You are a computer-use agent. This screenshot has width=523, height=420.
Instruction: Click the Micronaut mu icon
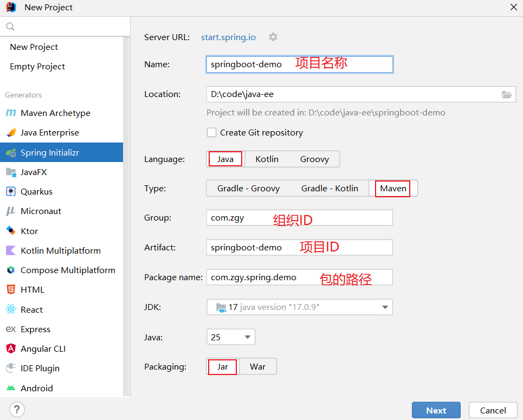(x=11, y=211)
